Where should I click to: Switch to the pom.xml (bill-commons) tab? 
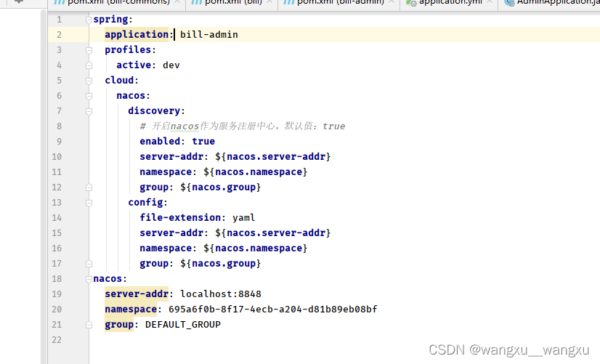(x=117, y=3)
